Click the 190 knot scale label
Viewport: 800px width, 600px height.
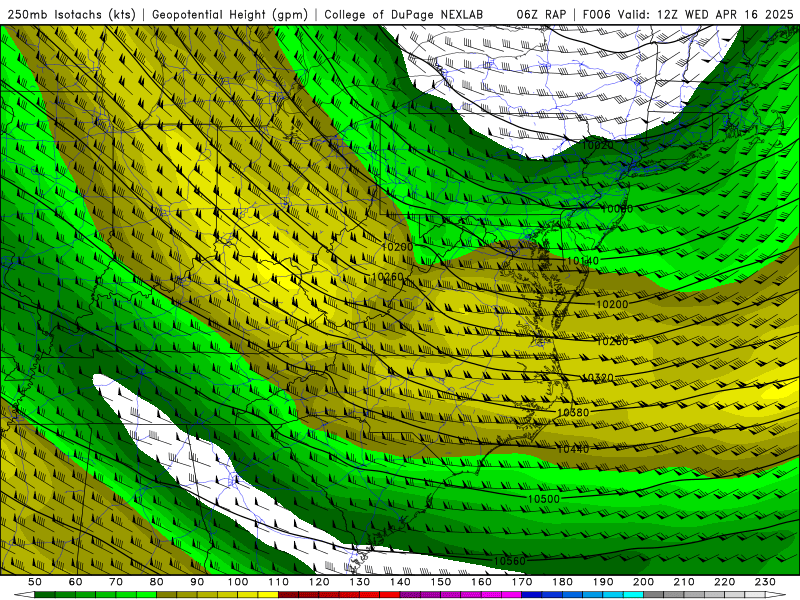point(603,582)
